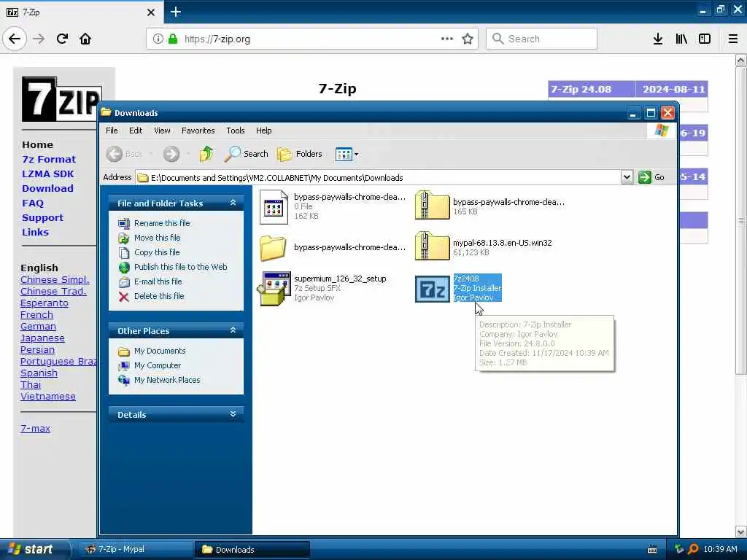Click Delete this file
Screen dimensions: 747x560
click(158, 296)
